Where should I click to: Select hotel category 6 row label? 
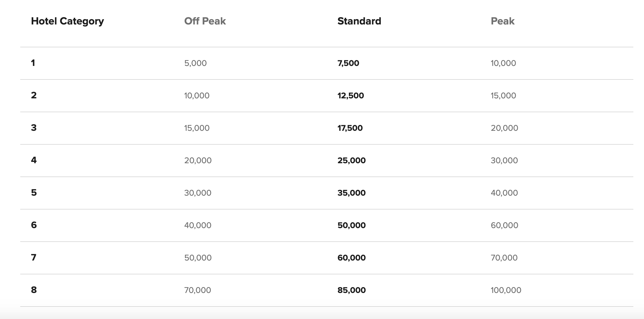[34, 225]
